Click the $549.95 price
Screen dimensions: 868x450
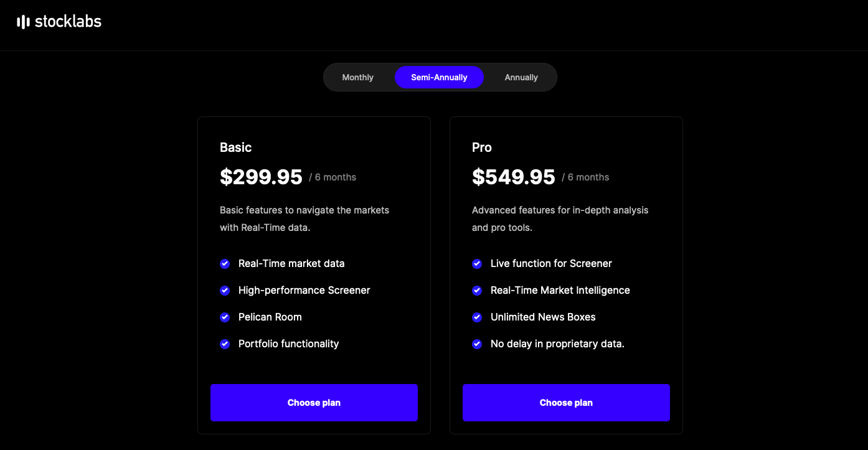click(x=514, y=177)
